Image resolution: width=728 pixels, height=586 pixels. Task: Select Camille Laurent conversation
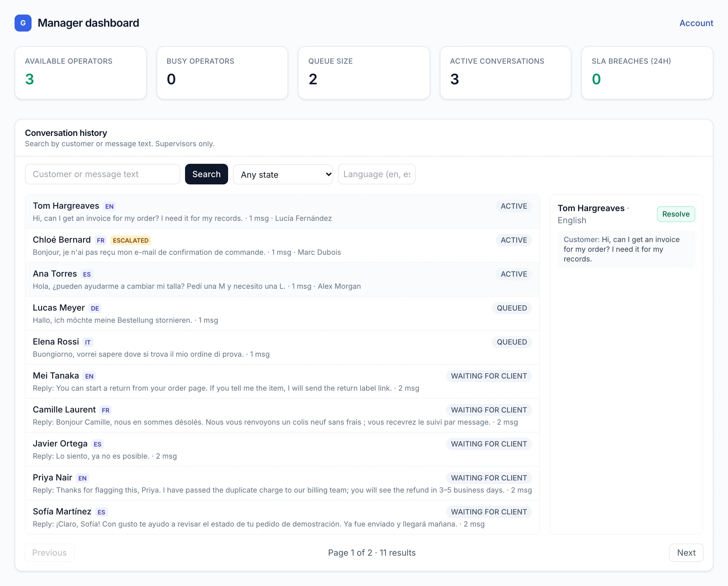click(282, 416)
